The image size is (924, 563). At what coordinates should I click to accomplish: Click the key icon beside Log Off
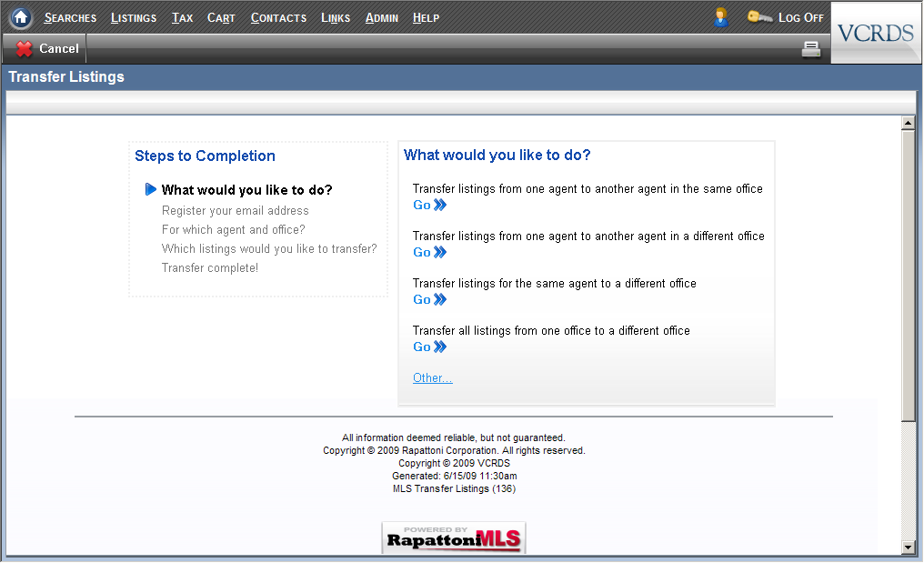tap(759, 17)
